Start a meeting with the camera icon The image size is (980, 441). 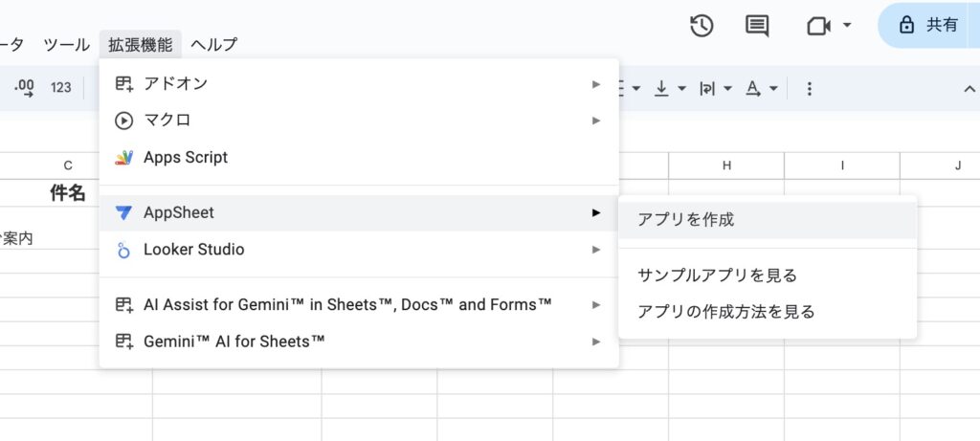pos(819,26)
